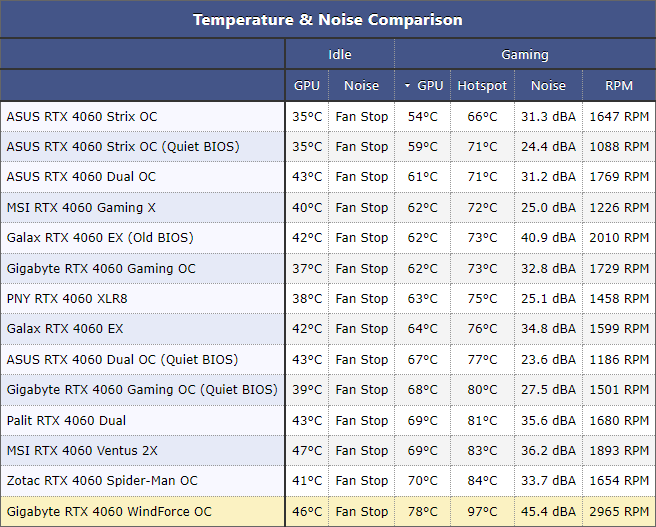Viewport: 656px width, 527px height.
Task: Select Palit RTX 4060 Dual row name
Action: click(66, 420)
